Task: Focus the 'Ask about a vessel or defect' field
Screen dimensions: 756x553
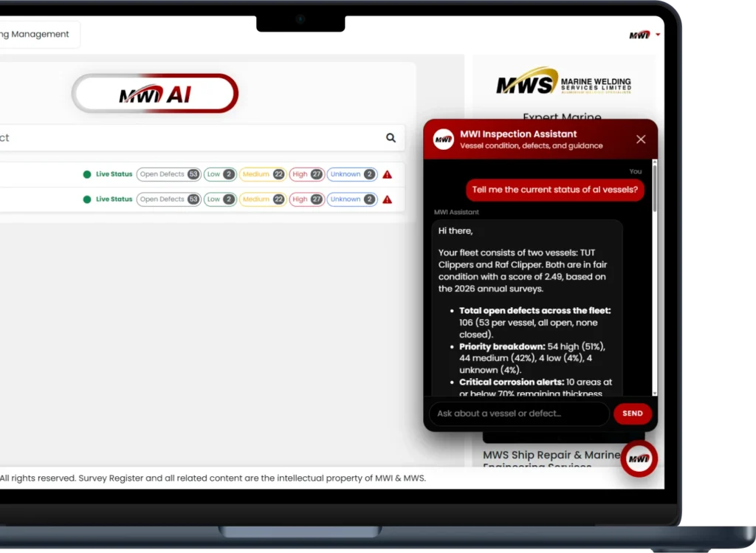Action: [x=518, y=413]
